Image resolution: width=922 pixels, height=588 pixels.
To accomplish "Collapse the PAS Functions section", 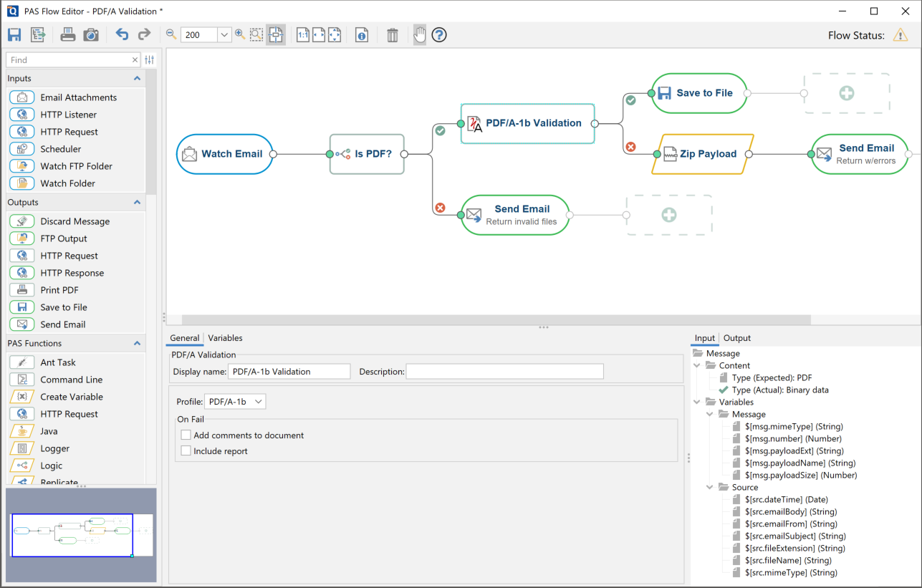I will [137, 344].
